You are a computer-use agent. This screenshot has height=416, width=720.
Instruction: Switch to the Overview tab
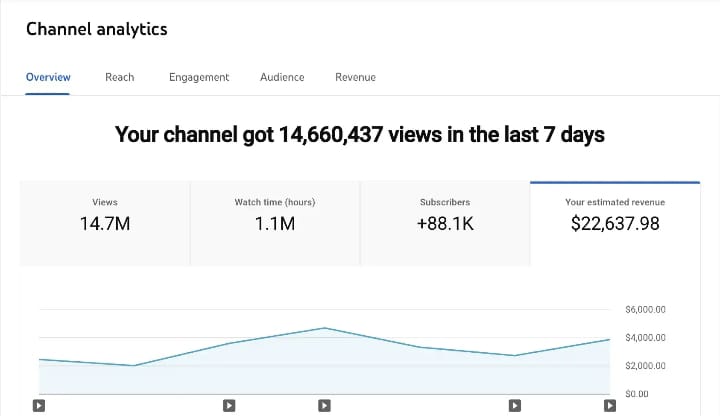coord(48,77)
